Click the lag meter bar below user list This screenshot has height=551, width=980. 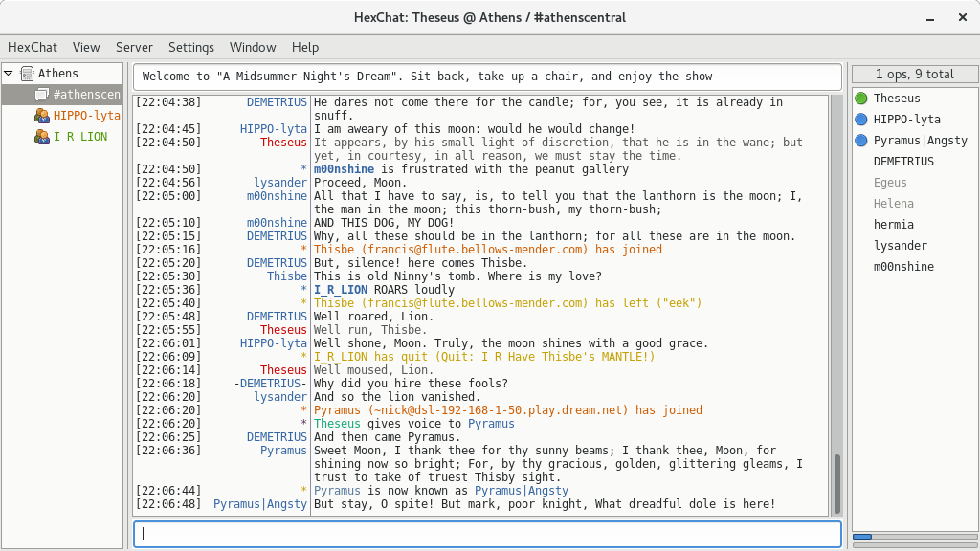(914, 537)
